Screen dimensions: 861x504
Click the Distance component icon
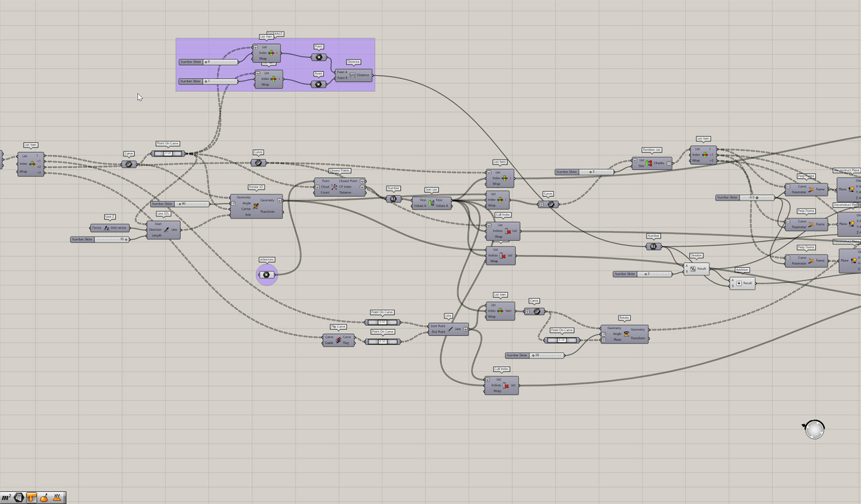(x=352, y=75)
